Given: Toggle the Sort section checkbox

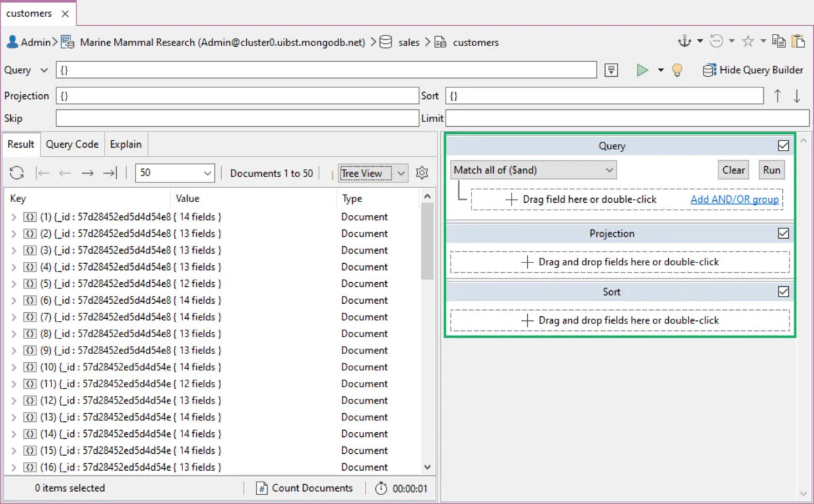Looking at the screenshot, I should (783, 292).
